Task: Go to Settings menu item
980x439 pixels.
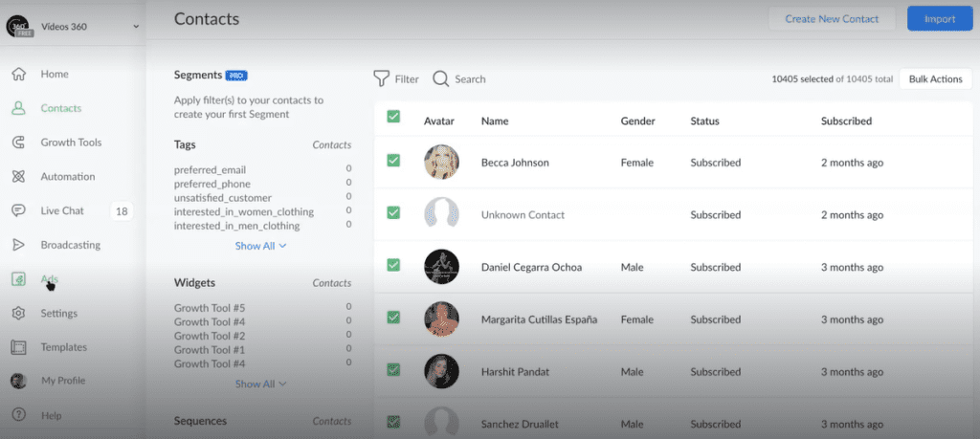Action: point(59,313)
